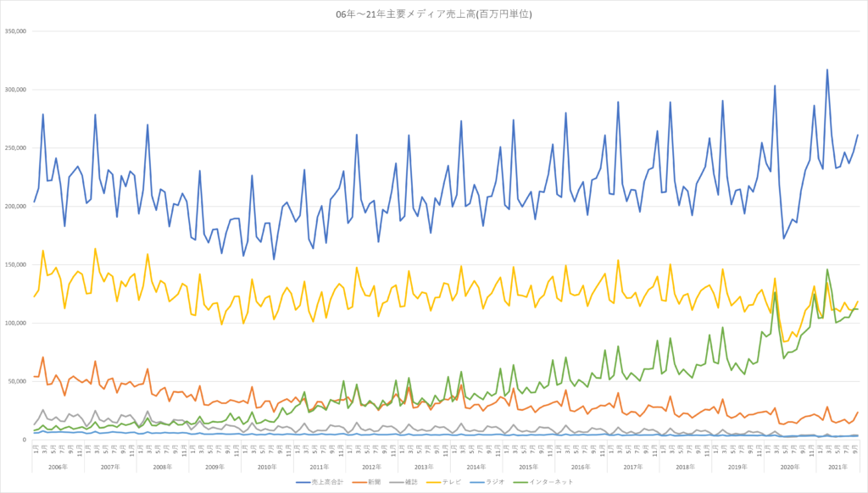Select the 2014年 year label

coord(476,467)
